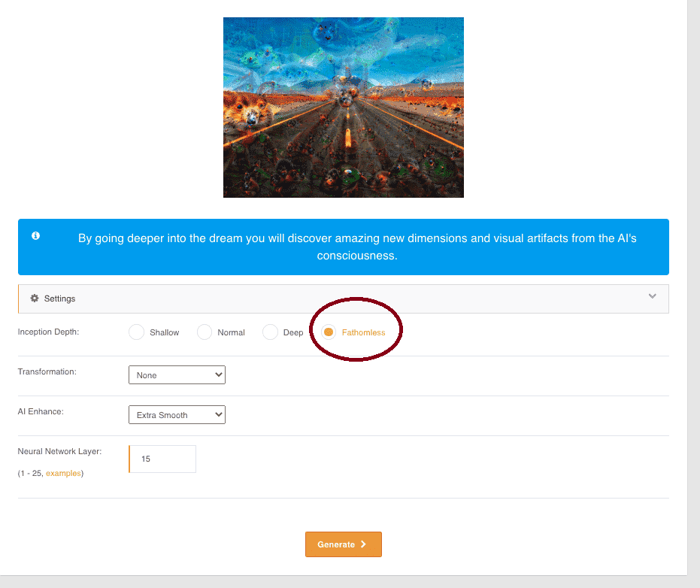Click the arrow icon on the Generate button
This screenshot has width=700, height=588.
pos(363,544)
